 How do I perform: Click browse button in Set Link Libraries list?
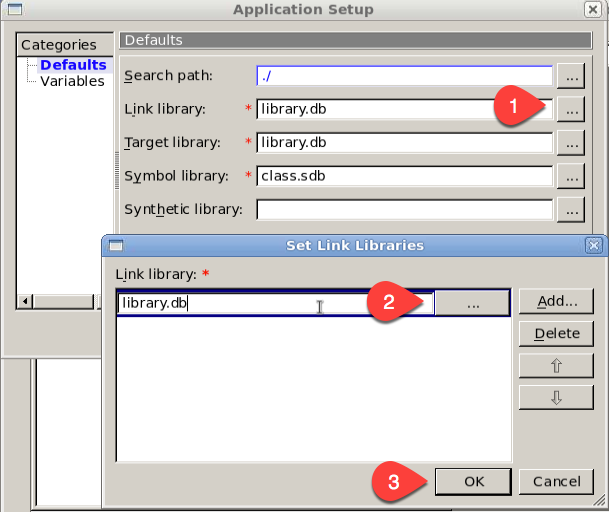coord(474,303)
